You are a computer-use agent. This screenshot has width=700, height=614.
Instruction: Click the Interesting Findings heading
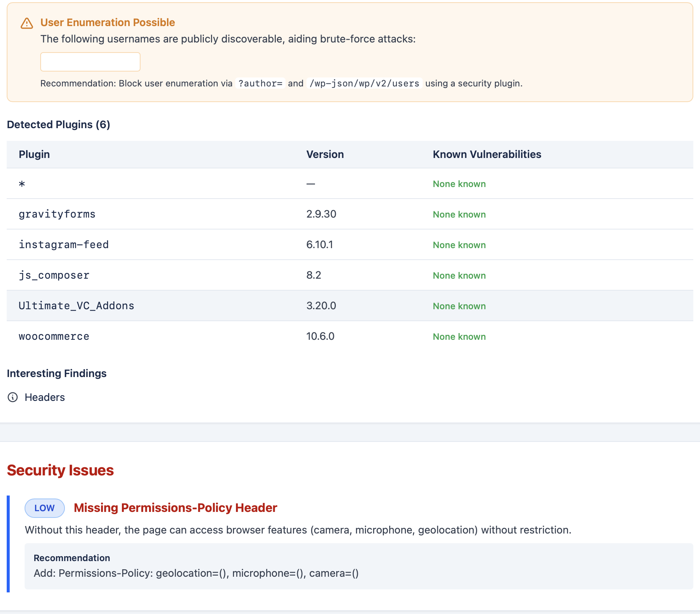tap(57, 373)
